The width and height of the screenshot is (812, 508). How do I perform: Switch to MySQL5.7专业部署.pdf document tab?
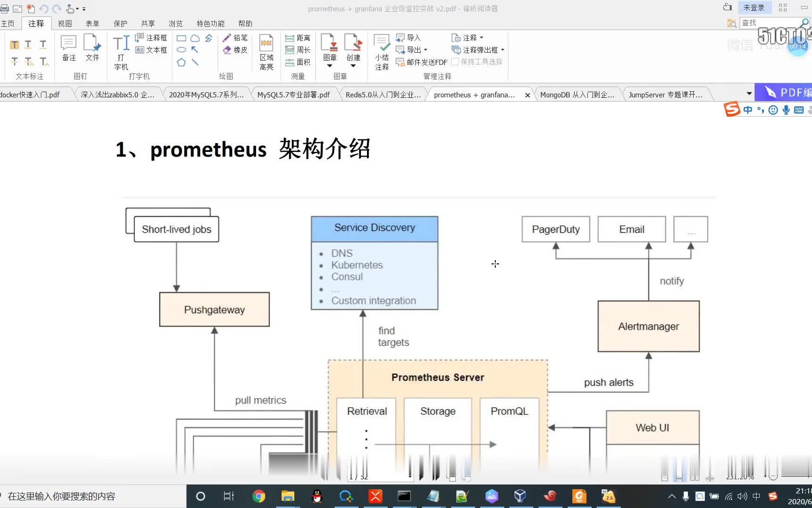(x=294, y=95)
